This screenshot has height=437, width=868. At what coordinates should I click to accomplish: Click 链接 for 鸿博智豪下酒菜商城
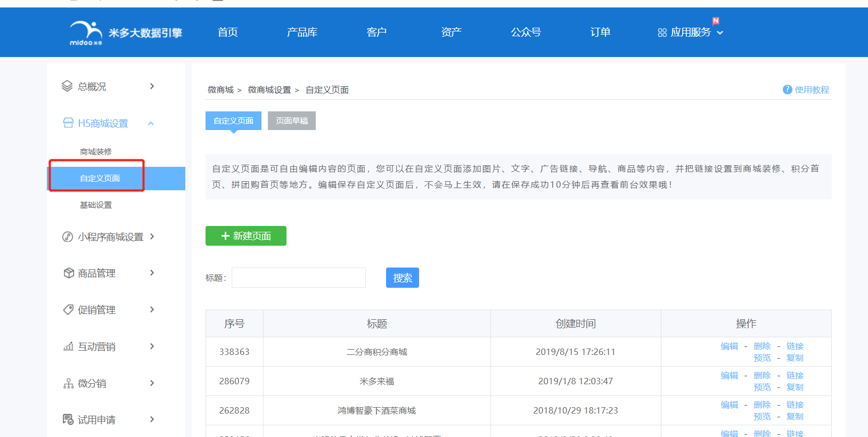pos(795,405)
